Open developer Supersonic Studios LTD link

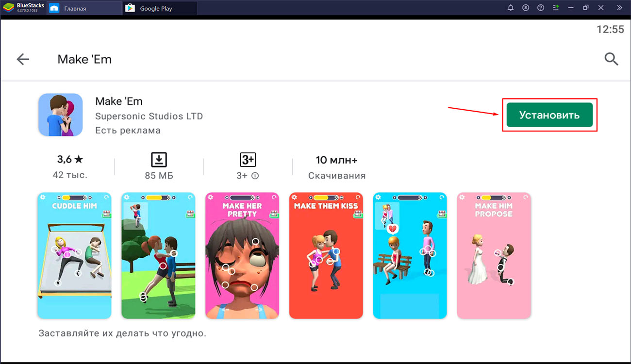(x=149, y=116)
